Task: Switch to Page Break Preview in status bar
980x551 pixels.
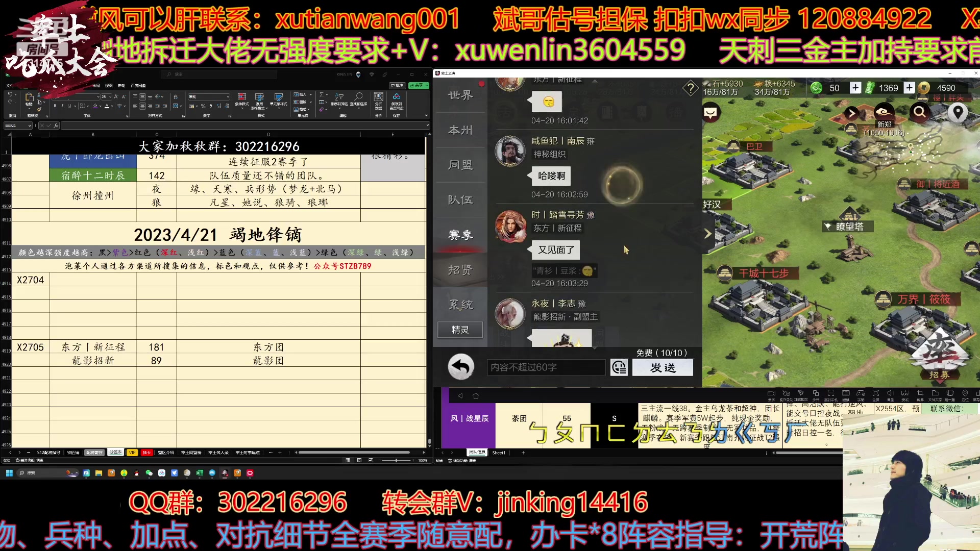Action: point(371,460)
